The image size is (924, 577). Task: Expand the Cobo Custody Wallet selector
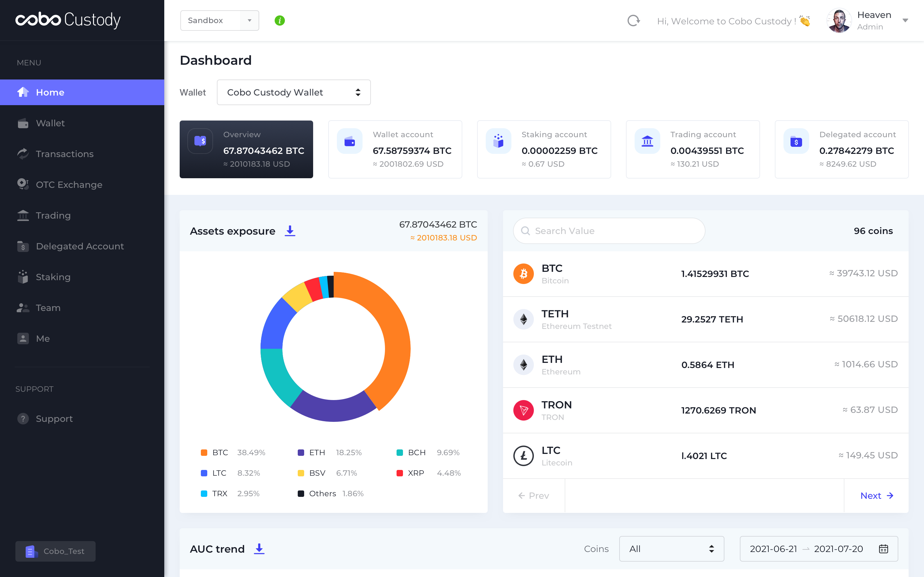294,92
